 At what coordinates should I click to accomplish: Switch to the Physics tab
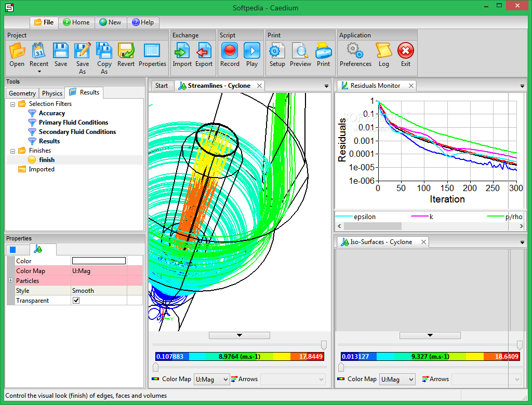pos(52,93)
